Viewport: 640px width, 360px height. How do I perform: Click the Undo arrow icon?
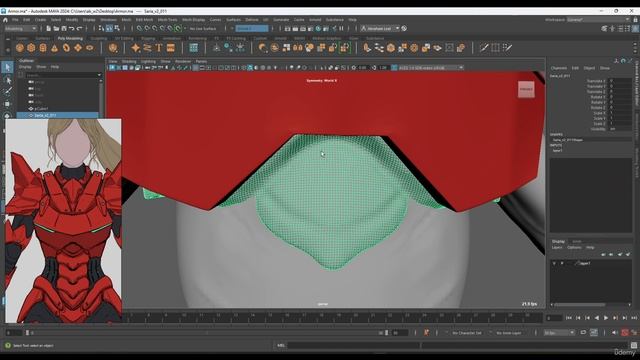pyautogui.click(x=71, y=29)
